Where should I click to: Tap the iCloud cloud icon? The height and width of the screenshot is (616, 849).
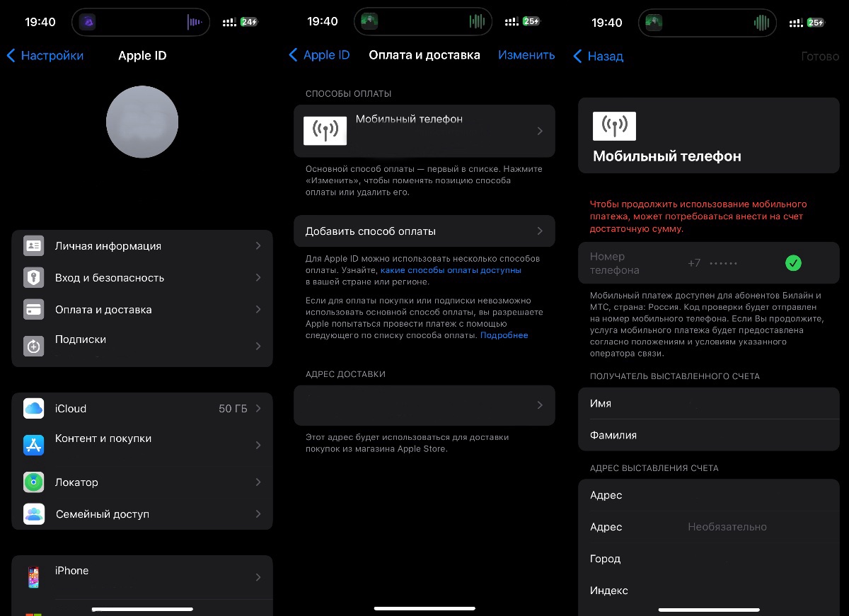(x=34, y=409)
